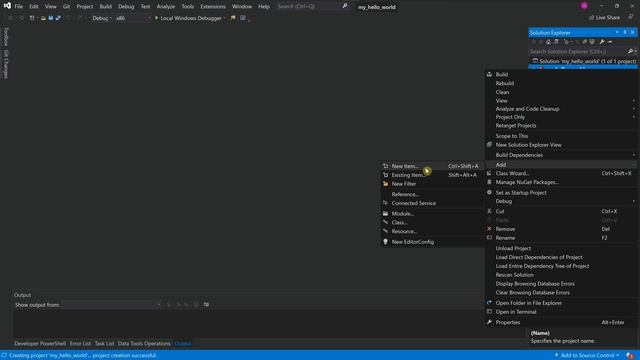
Task: Open the Show output from dropdown
Action: click(111, 304)
